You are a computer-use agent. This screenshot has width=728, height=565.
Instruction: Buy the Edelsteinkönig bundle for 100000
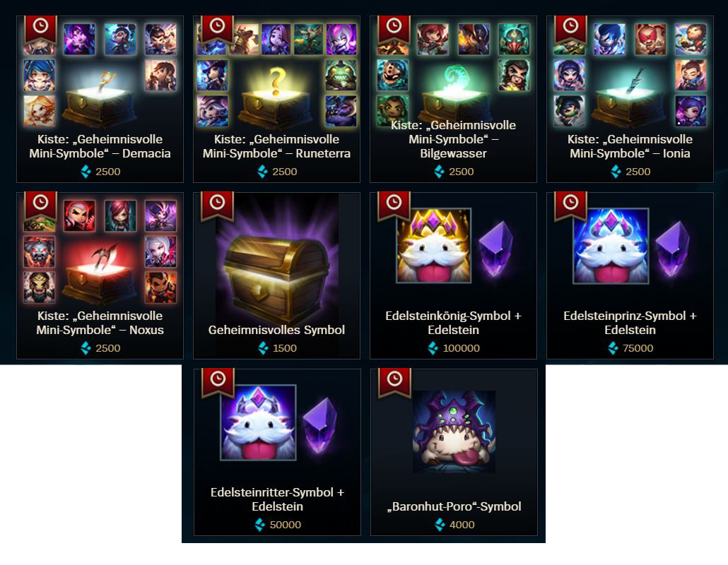coord(454,348)
